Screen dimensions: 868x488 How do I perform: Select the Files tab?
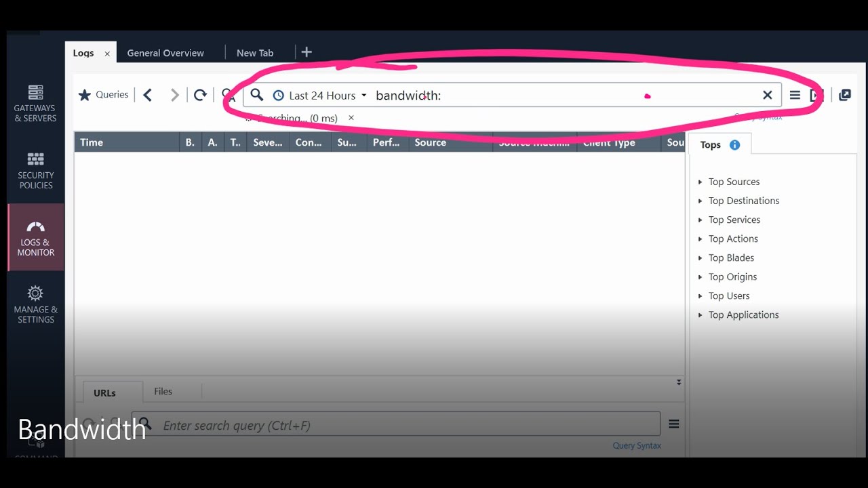[163, 391]
